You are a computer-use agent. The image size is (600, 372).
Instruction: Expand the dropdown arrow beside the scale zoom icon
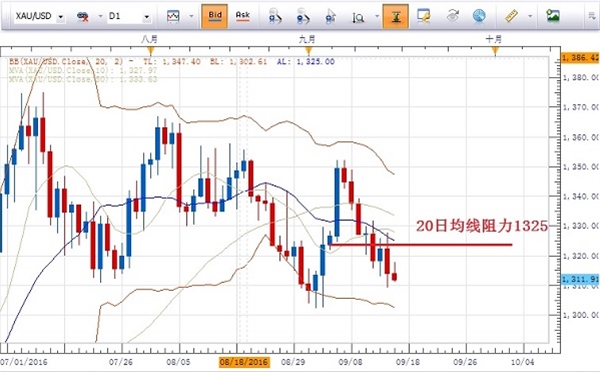377,16
